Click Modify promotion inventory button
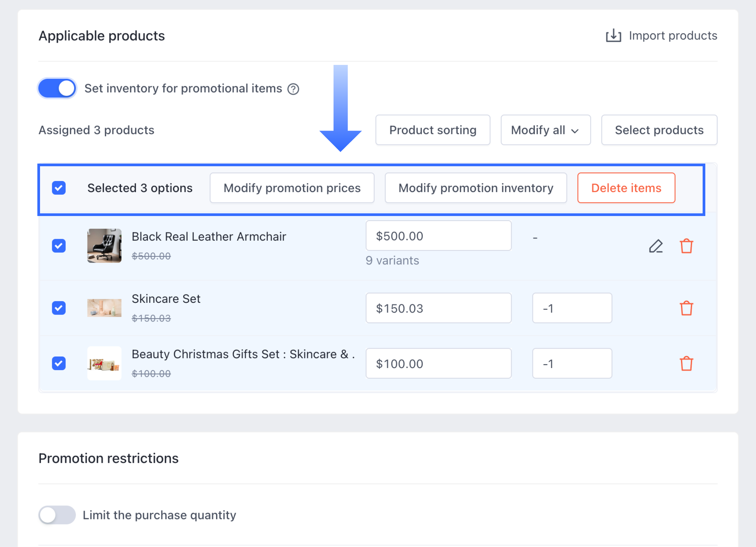The width and height of the screenshot is (756, 547). tap(476, 188)
